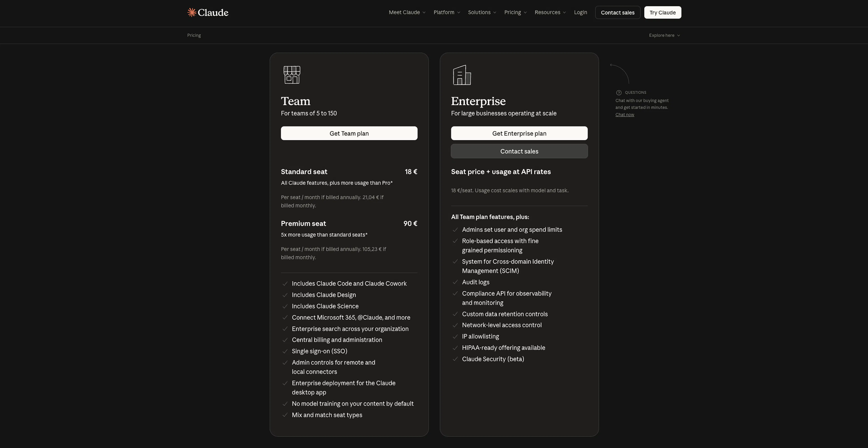This screenshot has width=868, height=448.
Task: Click 'For teams of 5 to 150' text
Action: click(309, 114)
